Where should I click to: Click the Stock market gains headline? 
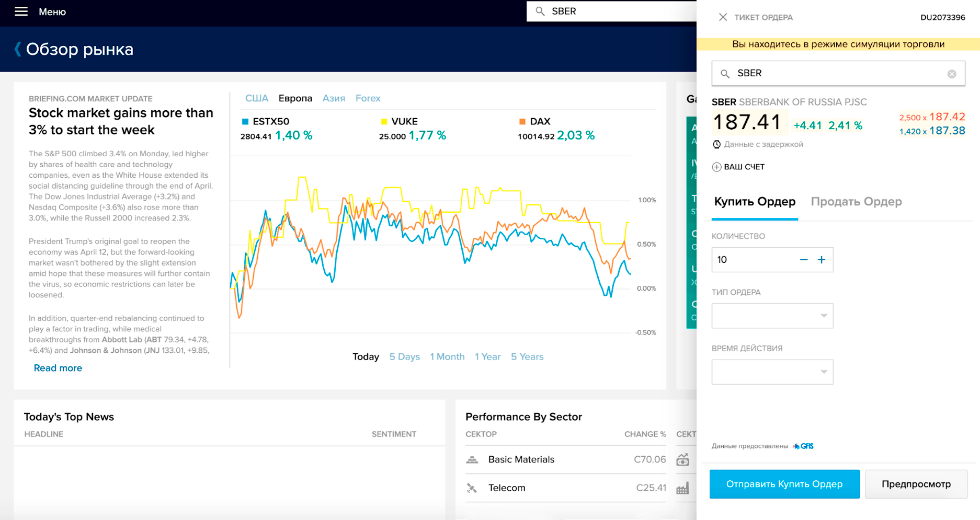point(121,121)
